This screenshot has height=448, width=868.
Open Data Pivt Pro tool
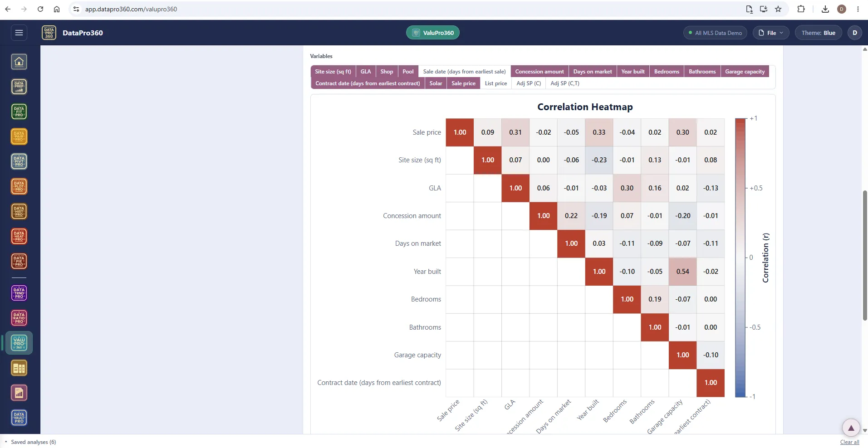(19, 161)
